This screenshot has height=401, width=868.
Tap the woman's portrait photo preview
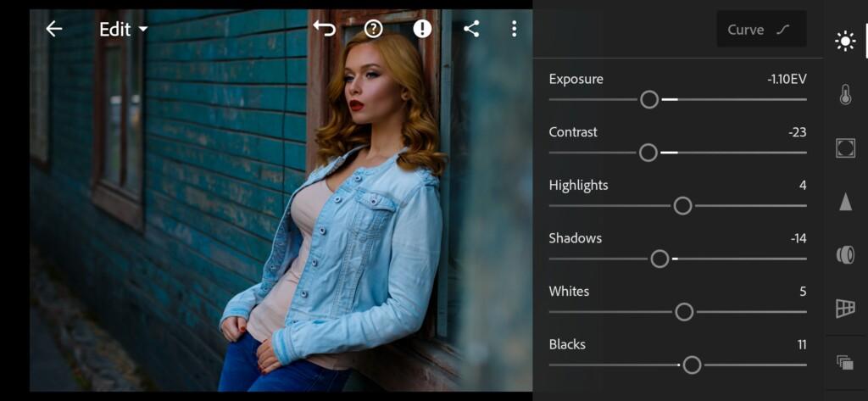coord(281,200)
